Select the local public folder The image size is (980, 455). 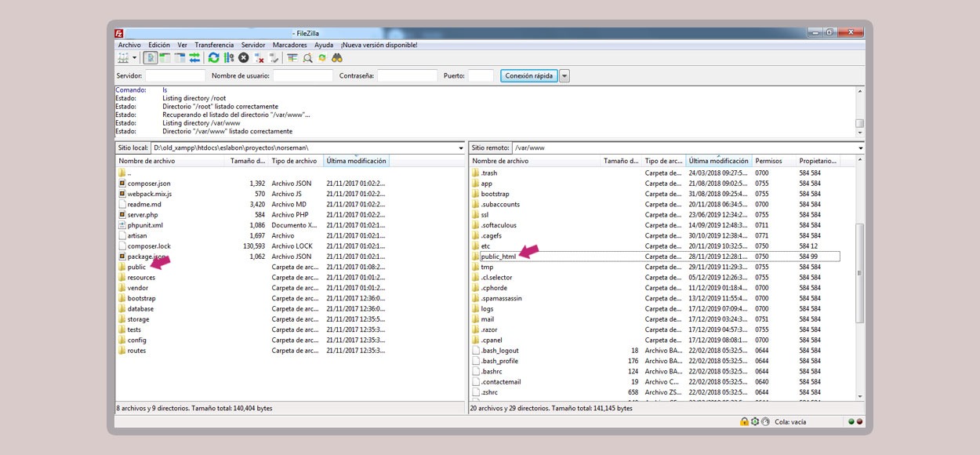(x=136, y=267)
